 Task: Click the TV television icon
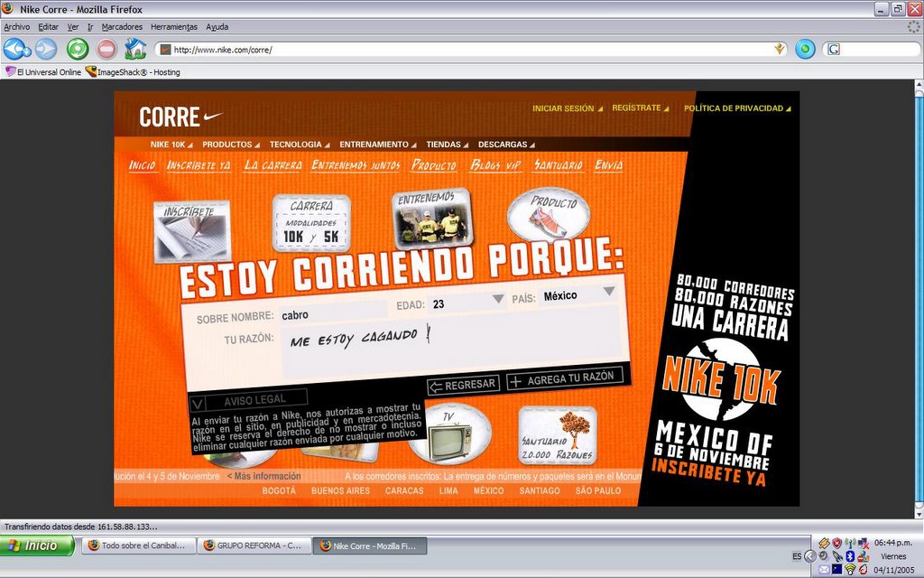pyautogui.click(x=449, y=434)
